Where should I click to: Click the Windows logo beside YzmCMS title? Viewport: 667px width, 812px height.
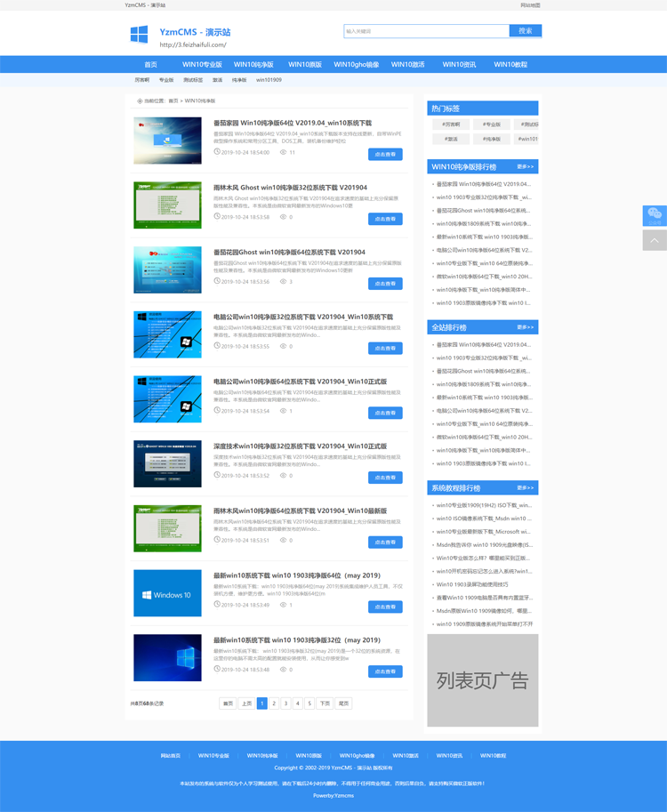click(x=139, y=35)
